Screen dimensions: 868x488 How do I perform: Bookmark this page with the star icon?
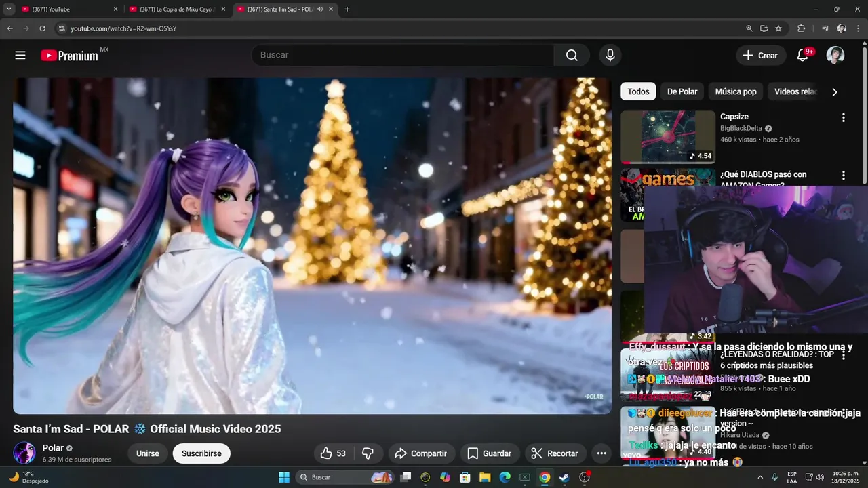tap(778, 28)
